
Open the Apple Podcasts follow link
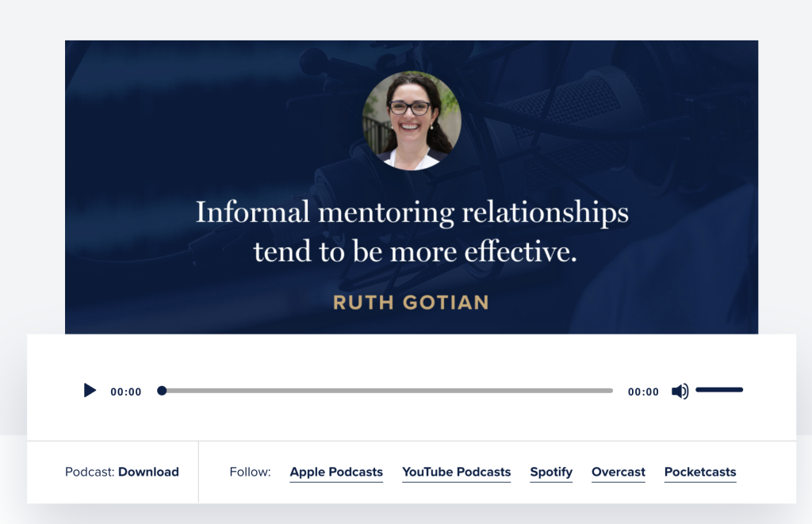336,472
